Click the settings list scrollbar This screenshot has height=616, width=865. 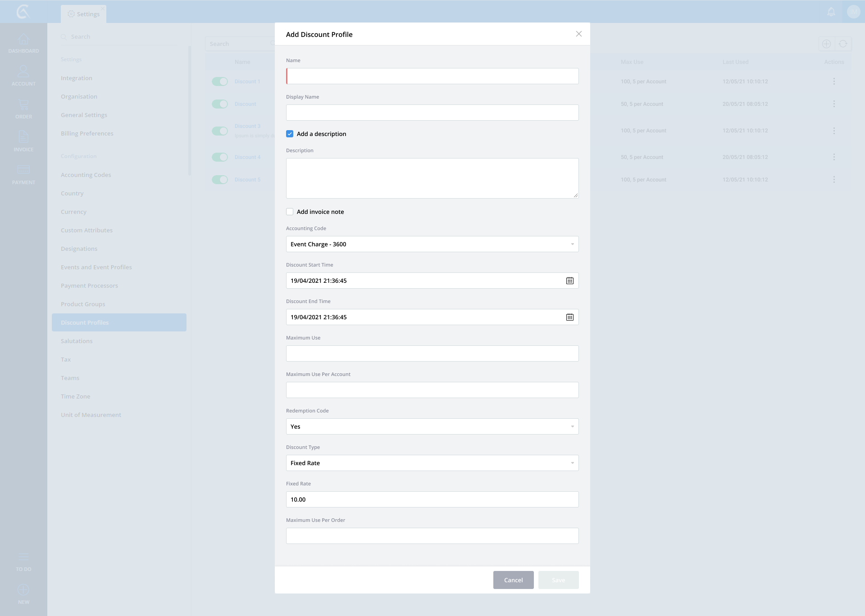click(x=190, y=110)
